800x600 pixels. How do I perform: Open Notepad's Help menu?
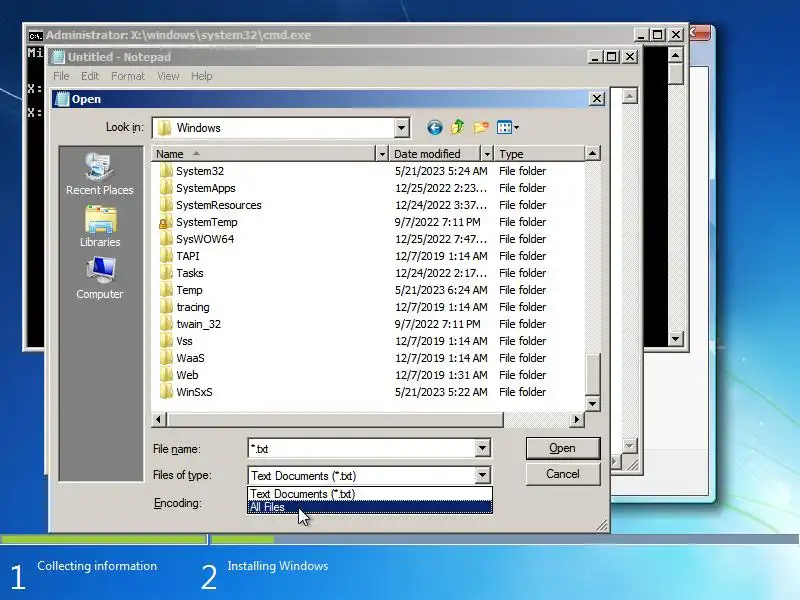tap(202, 76)
